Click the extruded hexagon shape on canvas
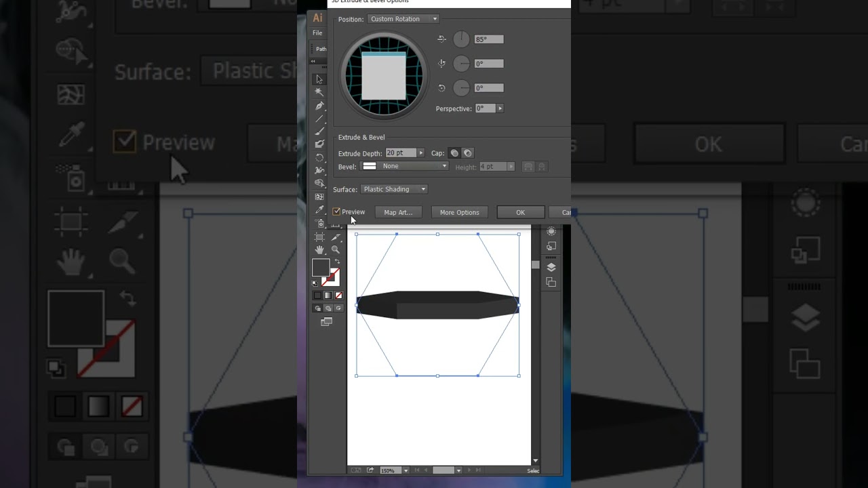Viewport: 868px width, 488px height. 438,305
